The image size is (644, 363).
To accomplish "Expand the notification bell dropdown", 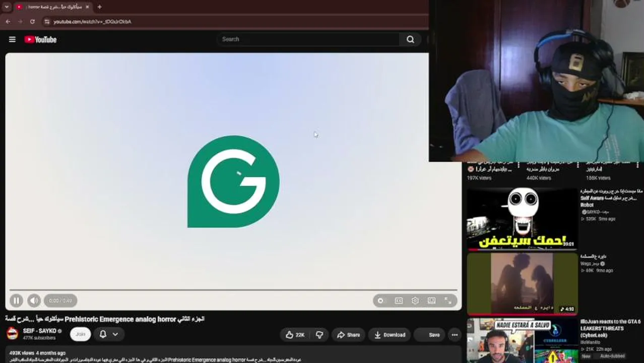I will (x=108, y=334).
